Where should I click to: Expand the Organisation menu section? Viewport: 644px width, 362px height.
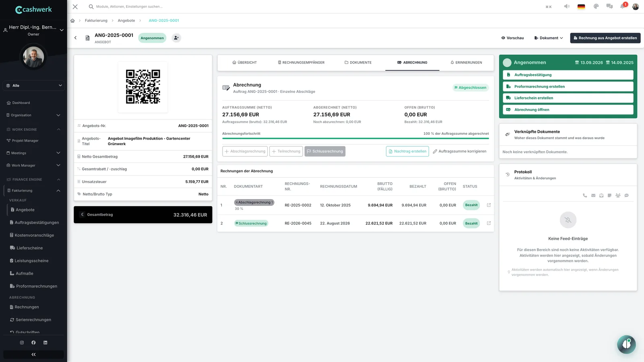click(33, 115)
